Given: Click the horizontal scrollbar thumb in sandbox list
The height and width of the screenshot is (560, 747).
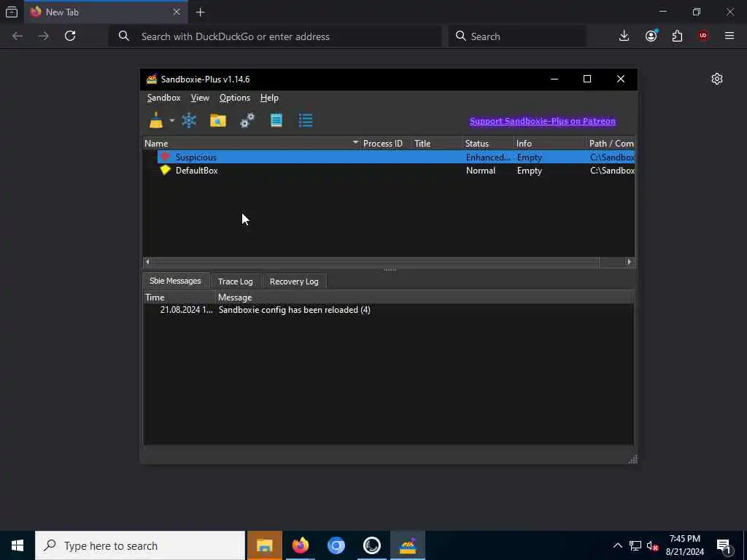Looking at the screenshot, I should [376, 262].
